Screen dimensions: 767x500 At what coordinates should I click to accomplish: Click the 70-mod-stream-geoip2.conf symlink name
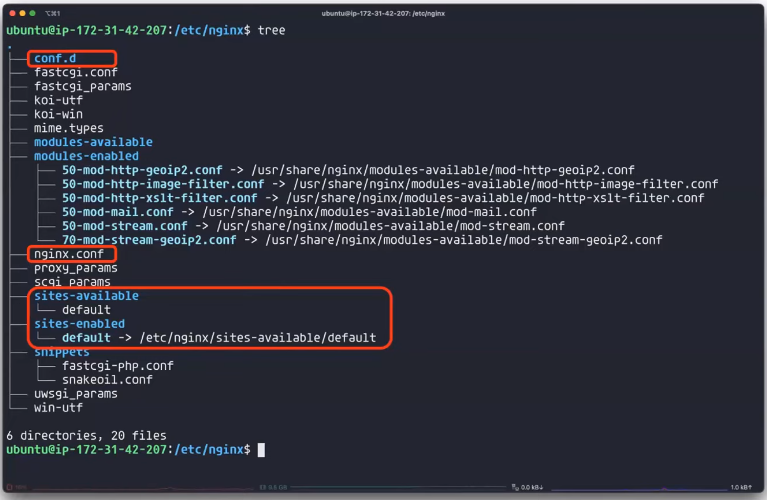pyautogui.click(x=149, y=240)
